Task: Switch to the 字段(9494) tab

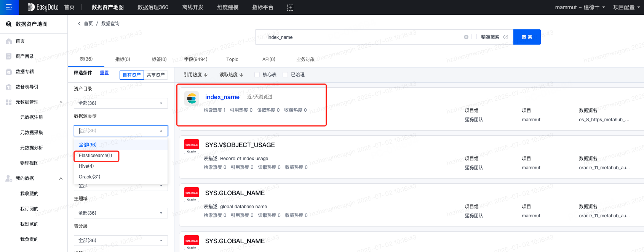Action: 196,59
